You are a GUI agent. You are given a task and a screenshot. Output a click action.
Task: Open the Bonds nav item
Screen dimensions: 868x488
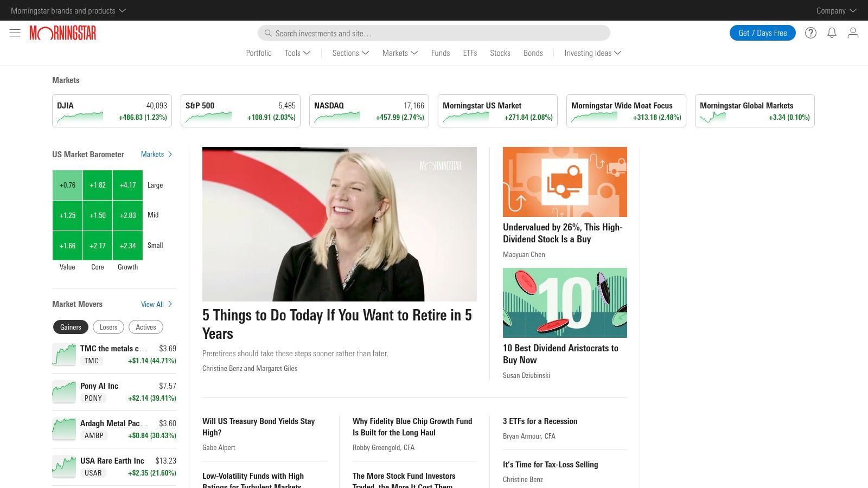click(x=533, y=53)
